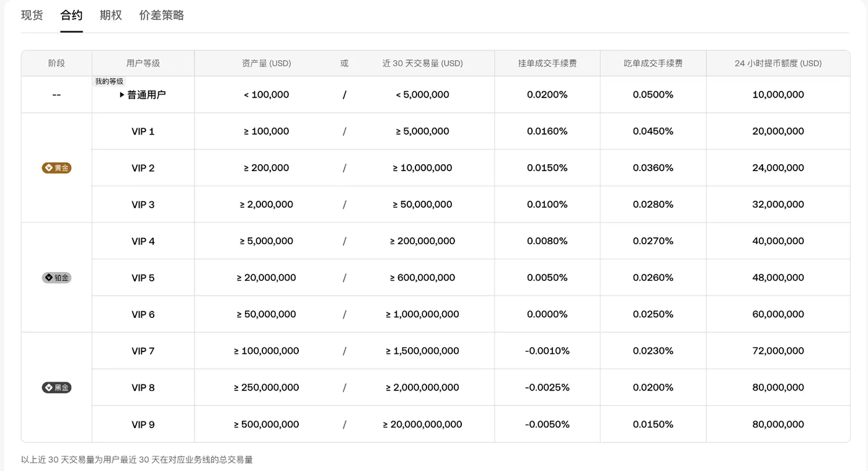Click the ≥ 200,000 asset requirement

(267, 168)
